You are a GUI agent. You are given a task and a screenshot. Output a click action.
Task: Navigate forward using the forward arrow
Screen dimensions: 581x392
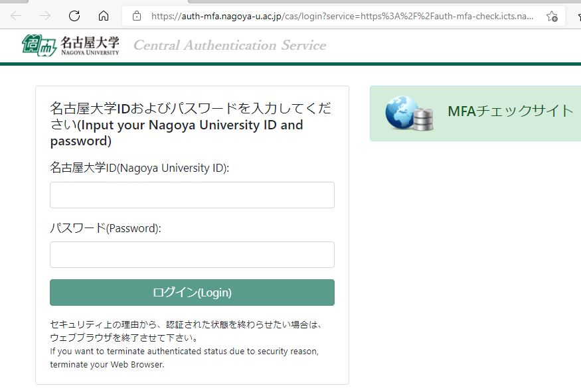pyautogui.click(x=44, y=15)
